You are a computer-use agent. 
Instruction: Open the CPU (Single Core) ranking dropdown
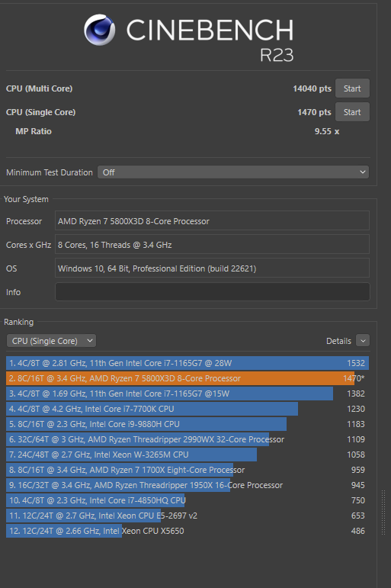point(51,341)
